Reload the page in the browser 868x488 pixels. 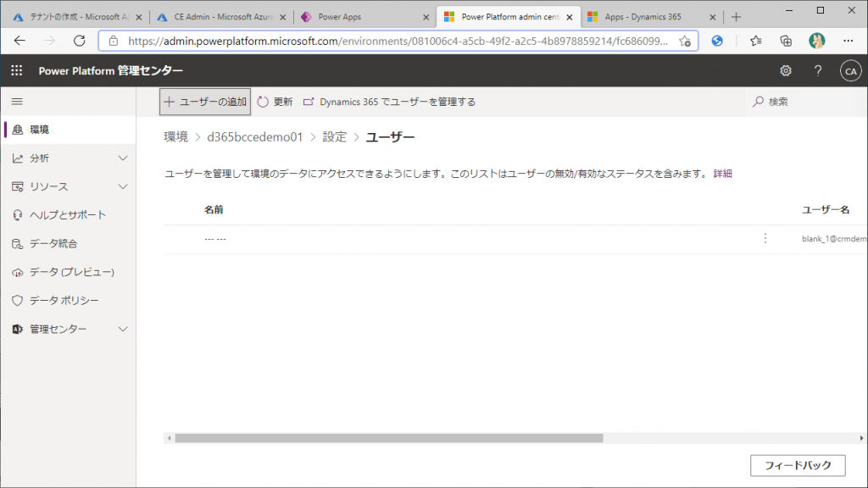pos(80,41)
